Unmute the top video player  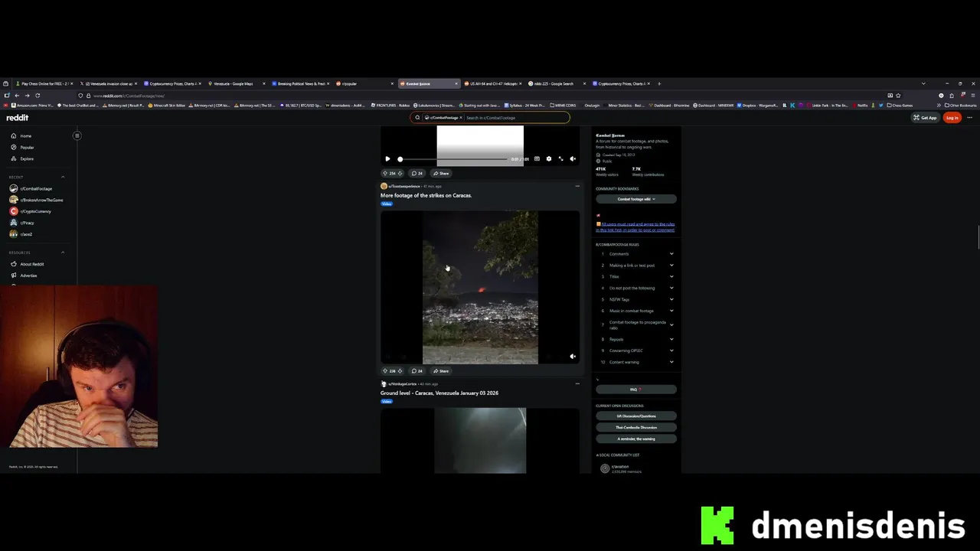[573, 159]
